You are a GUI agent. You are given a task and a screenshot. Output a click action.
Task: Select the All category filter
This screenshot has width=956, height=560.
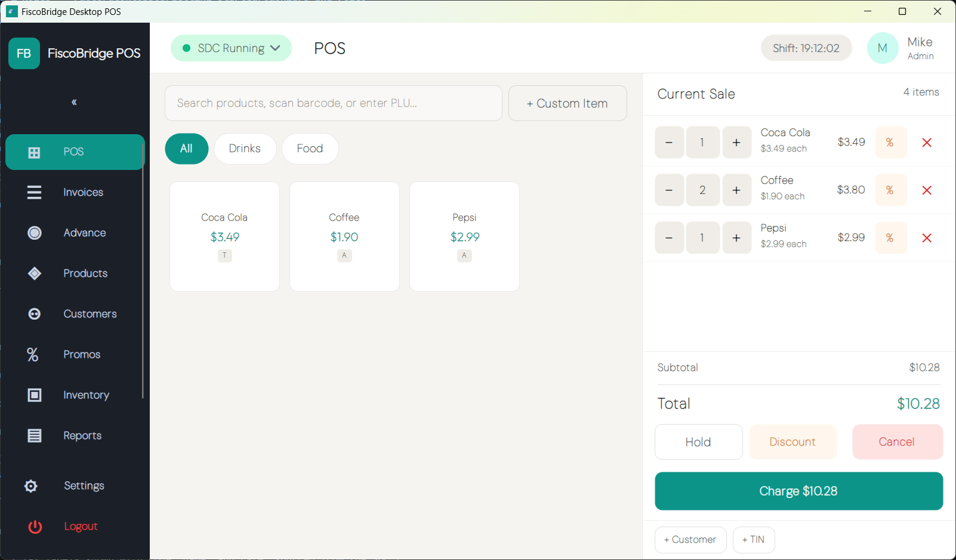(x=187, y=148)
